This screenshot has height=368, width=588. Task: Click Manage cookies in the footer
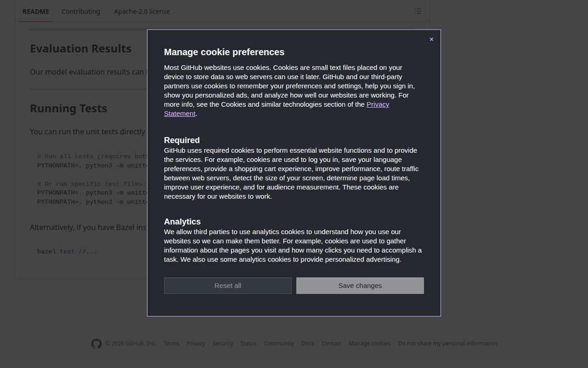(370, 344)
